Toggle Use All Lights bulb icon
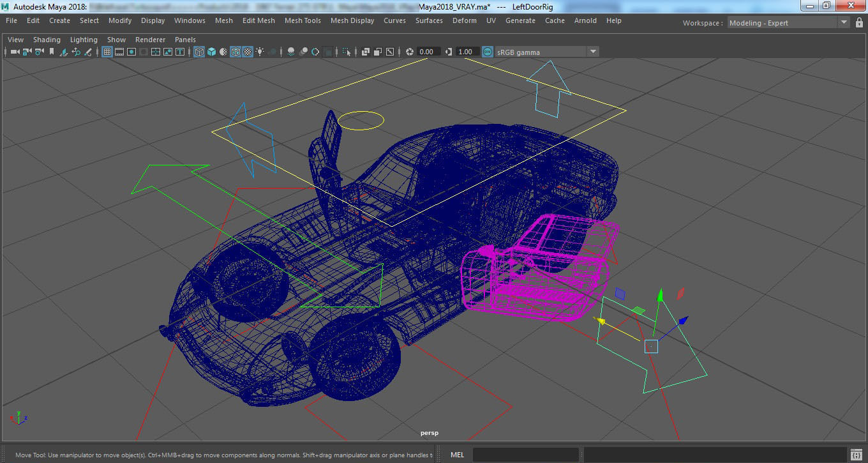Viewport: 868px width, 463px height. [x=260, y=52]
